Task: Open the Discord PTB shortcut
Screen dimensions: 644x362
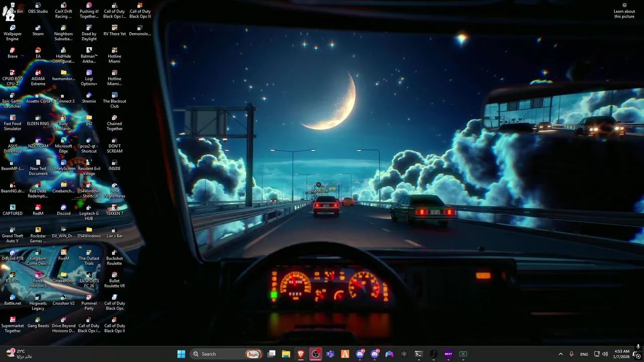Action: click(x=13, y=255)
